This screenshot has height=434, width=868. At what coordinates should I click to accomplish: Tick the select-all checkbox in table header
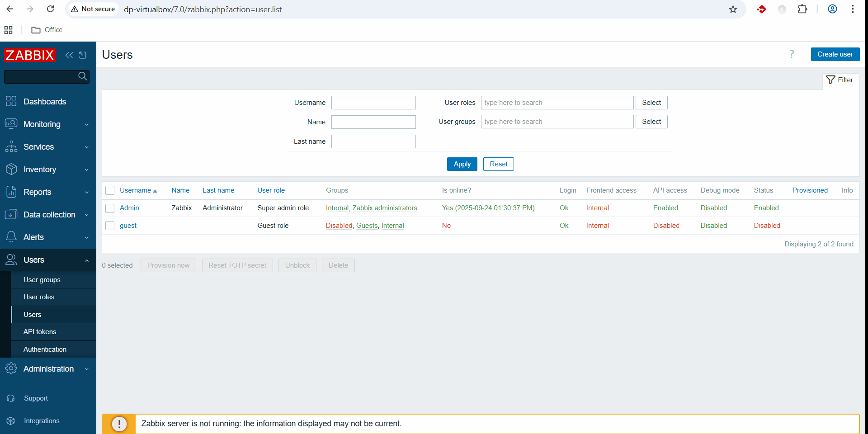[x=110, y=190]
